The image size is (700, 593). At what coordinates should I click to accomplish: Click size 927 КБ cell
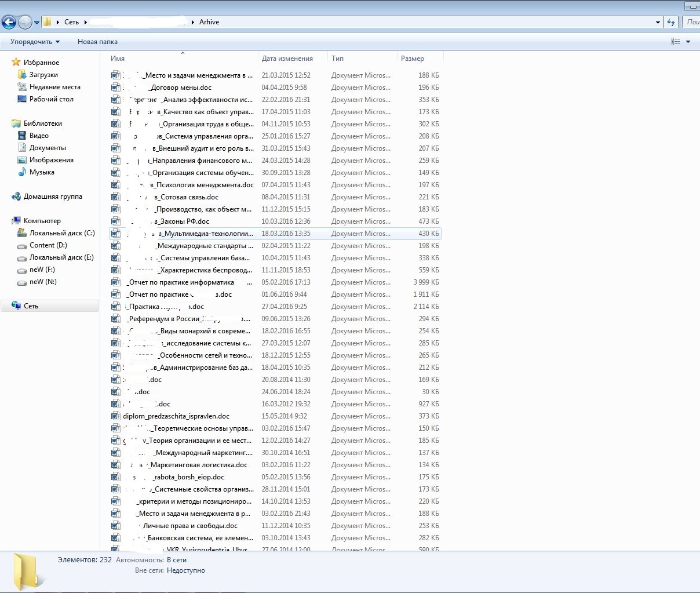pyautogui.click(x=429, y=404)
